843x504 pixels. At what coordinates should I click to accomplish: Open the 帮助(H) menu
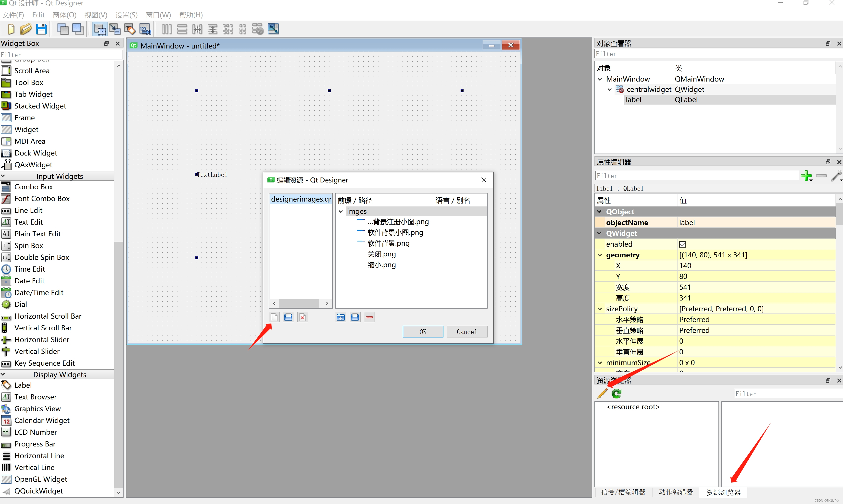click(x=191, y=15)
